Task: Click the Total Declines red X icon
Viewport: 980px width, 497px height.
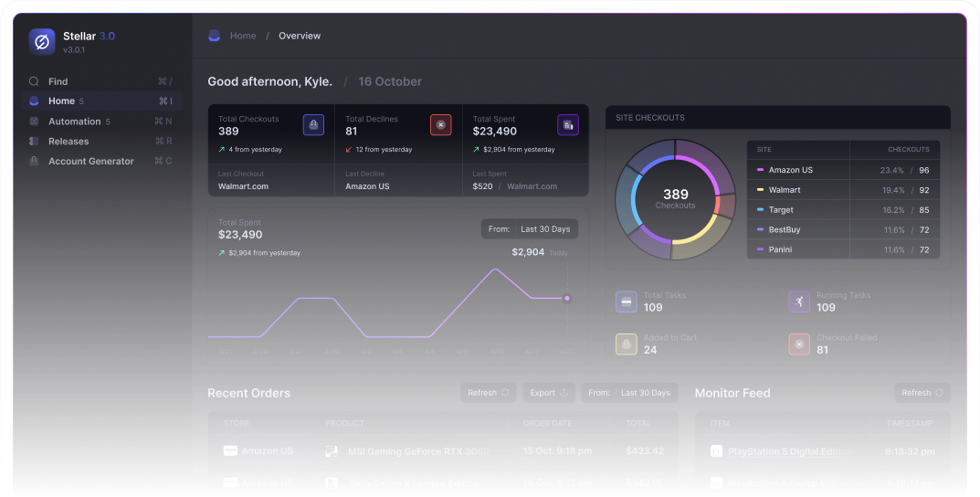Action: [440, 125]
